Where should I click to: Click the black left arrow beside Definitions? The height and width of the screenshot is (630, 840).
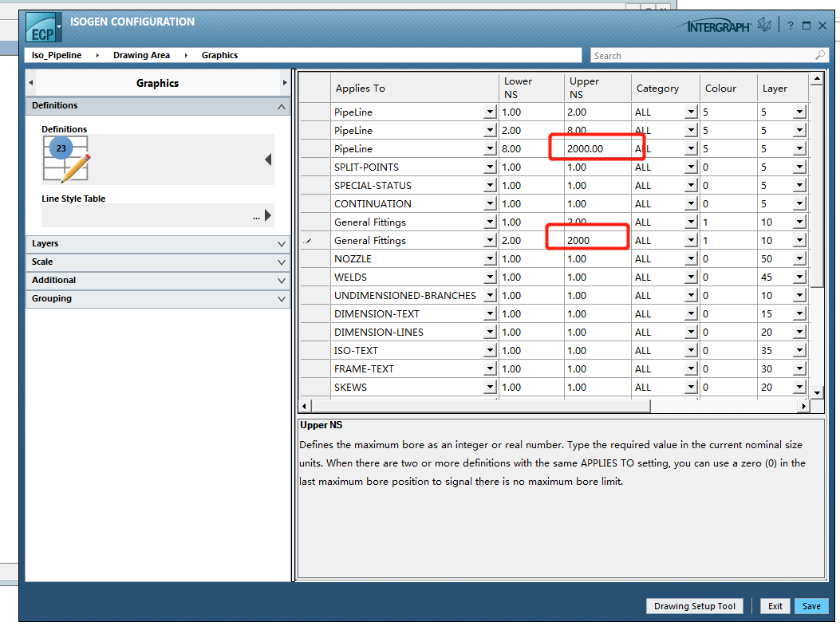click(x=268, y=159)
